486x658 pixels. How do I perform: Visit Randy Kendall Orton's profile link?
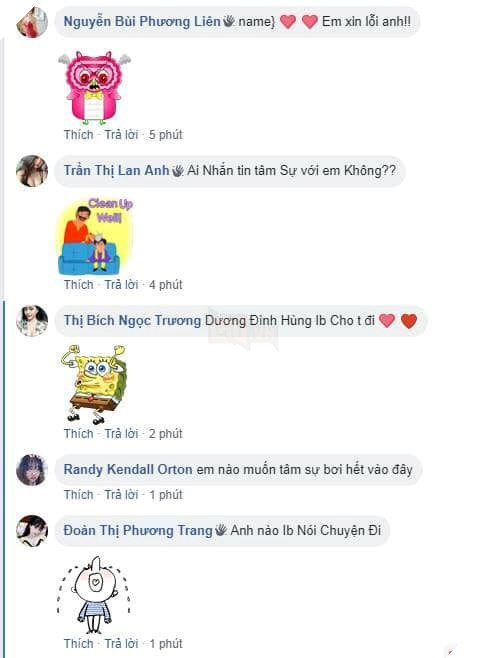coord(128,469)
